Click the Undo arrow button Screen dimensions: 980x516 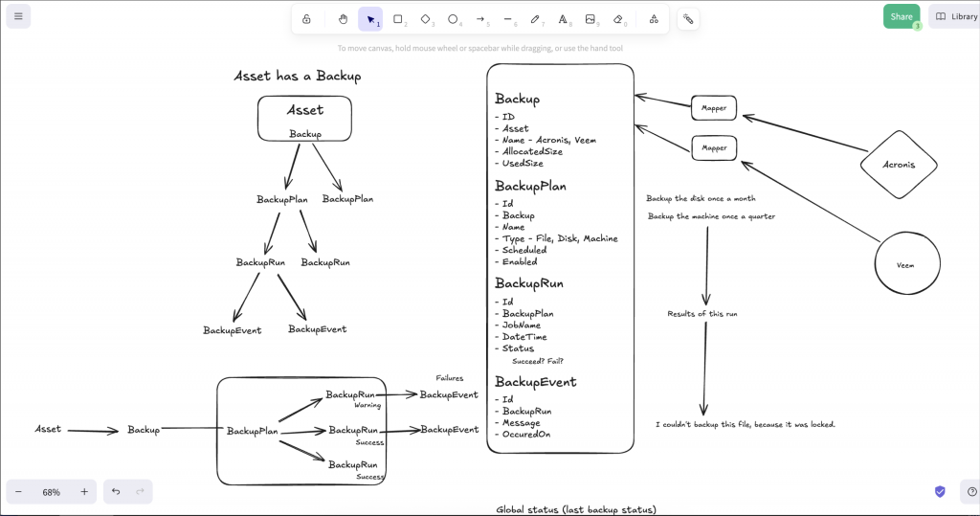pyautogui.click(x=116, y=492)
